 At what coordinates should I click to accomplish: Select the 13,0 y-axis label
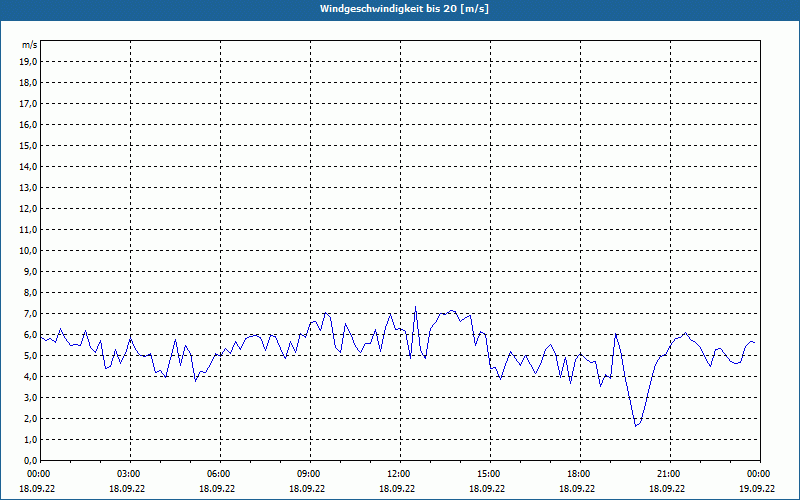28,187
